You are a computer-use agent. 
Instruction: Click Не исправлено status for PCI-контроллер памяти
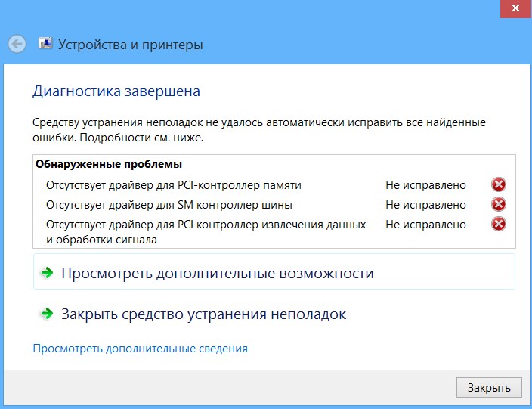coord(425,185)
